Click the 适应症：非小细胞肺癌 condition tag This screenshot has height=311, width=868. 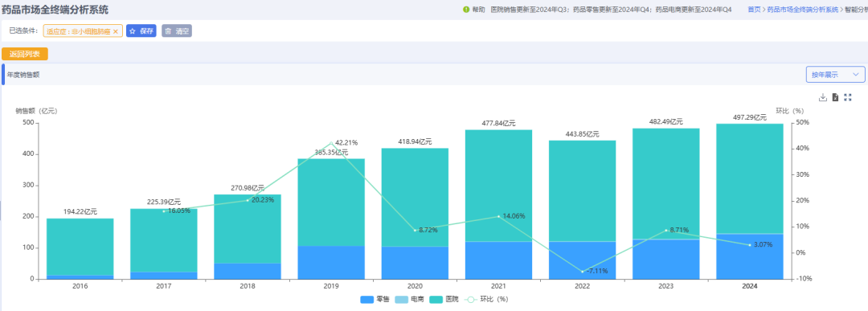(82, 31)
